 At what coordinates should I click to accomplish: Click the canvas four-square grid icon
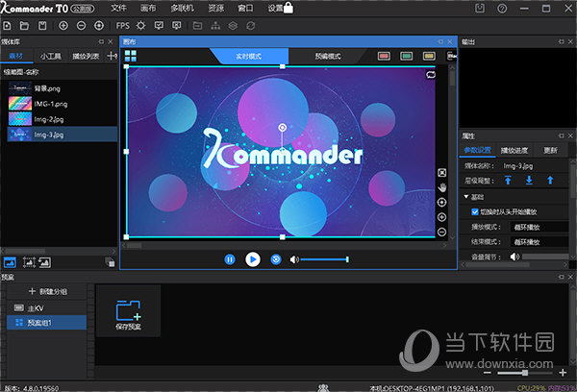point(130,56)
